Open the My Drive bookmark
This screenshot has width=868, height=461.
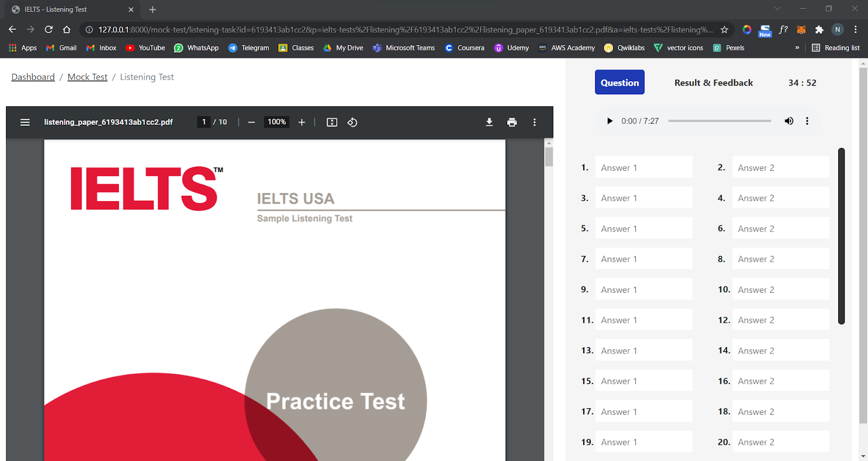[343, 48]
